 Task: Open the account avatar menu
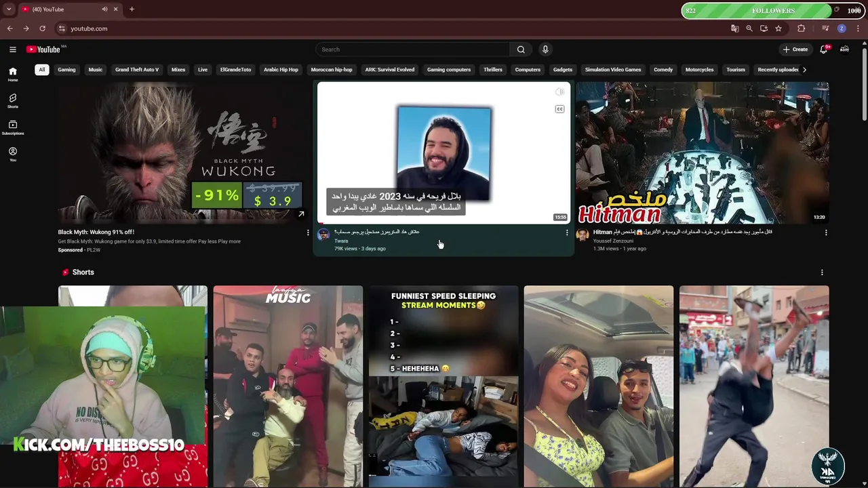coord(844,49)
